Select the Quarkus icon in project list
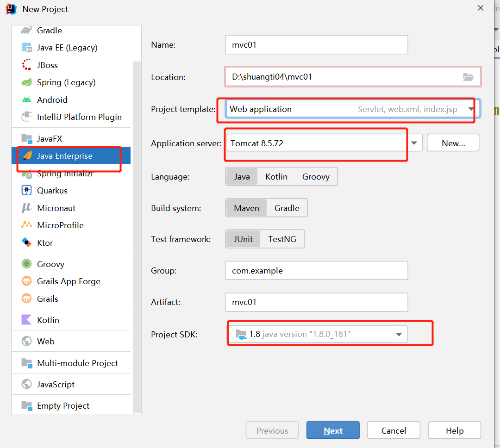 [27, 191]
